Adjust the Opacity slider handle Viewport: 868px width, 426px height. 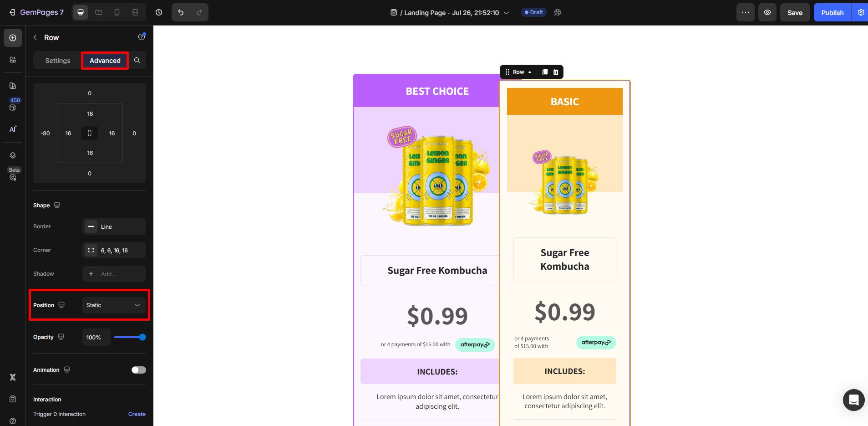[x=142, y=337]
